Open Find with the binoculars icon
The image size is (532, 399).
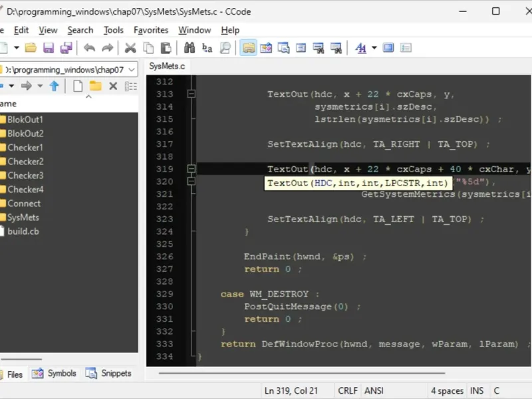click(x=190, y=48)
